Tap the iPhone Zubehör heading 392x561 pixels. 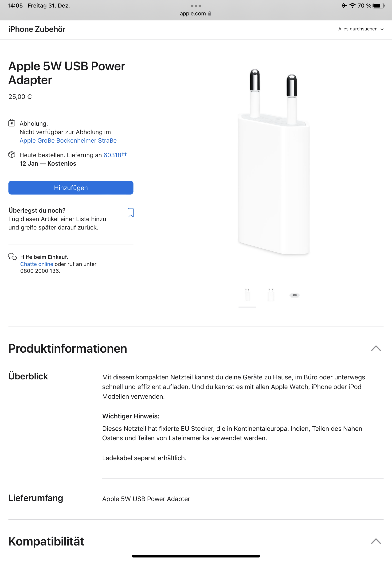(37, 29)
